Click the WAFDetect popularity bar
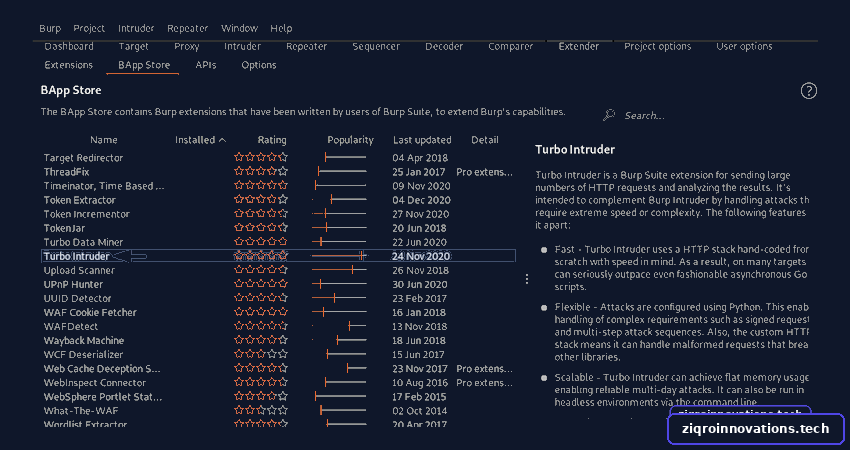The width and height of the screenshot is (850, 450). (339, 326)
